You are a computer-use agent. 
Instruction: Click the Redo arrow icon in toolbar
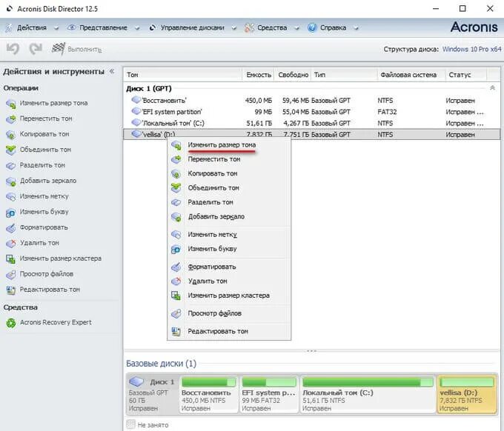point(36,49)
